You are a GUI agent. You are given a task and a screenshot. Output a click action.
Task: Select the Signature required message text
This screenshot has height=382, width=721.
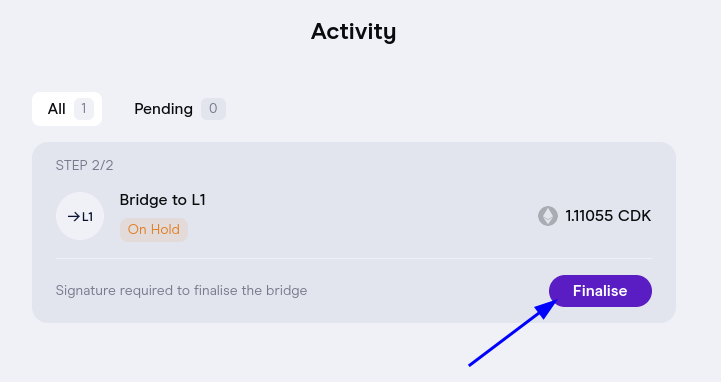point(181,291)
